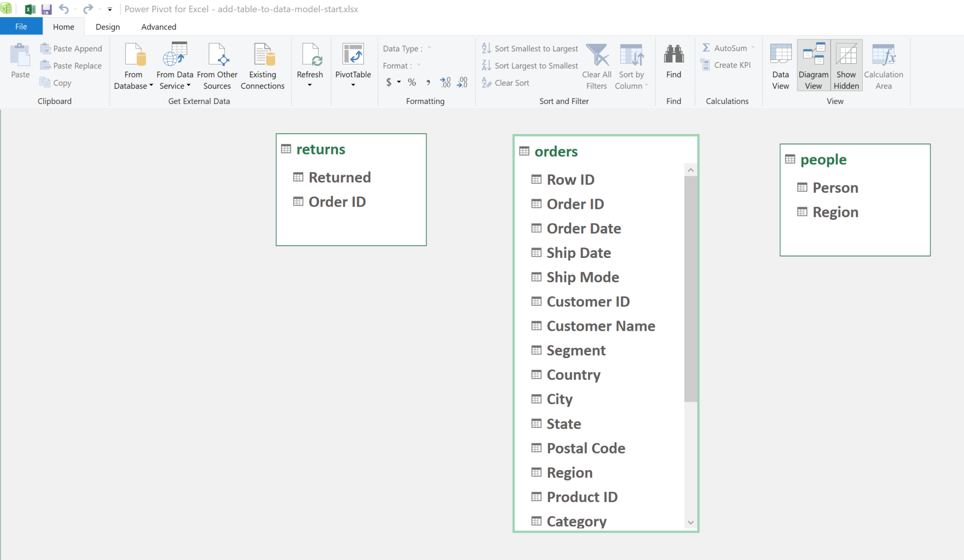Apply percent formatting
The height and width of the screenshot is (560, 964).
(x=411, y=82)
